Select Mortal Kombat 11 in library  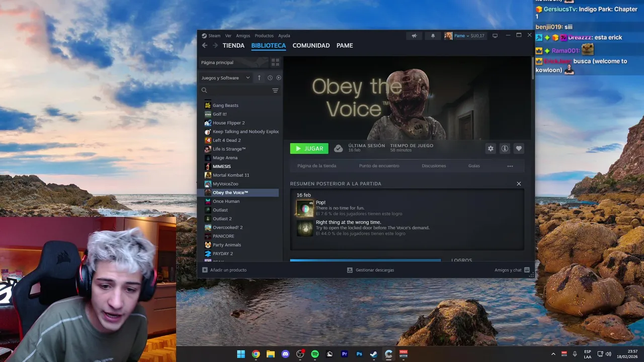click(241, 175)
